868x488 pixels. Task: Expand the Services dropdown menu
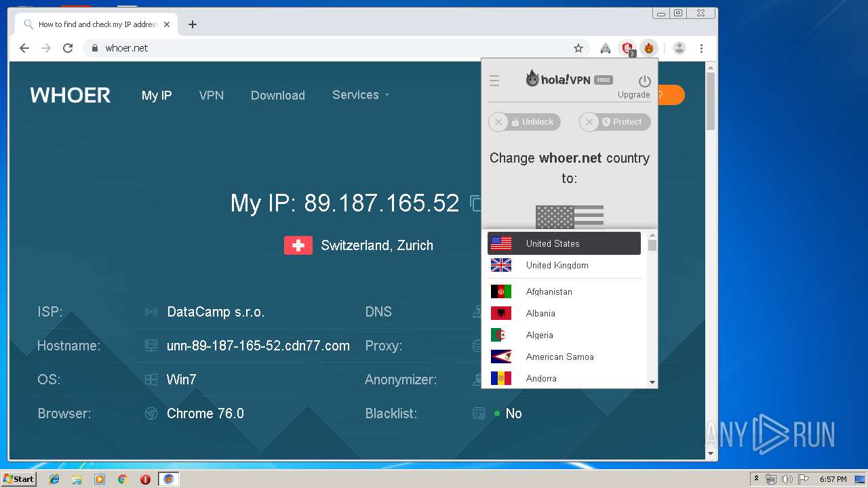pyautogui.click(x=361, y=95)
